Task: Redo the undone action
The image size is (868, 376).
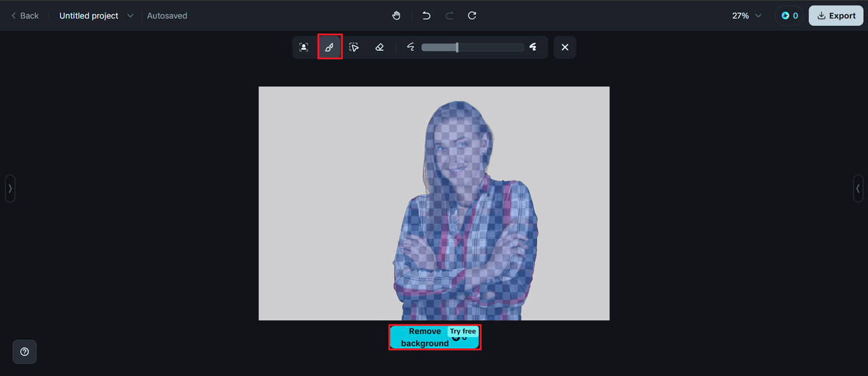Action: tap(449, 16)
